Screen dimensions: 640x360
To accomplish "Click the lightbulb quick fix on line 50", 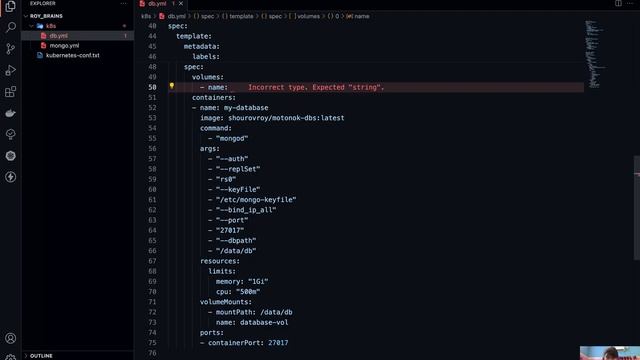I will [172, 86].
